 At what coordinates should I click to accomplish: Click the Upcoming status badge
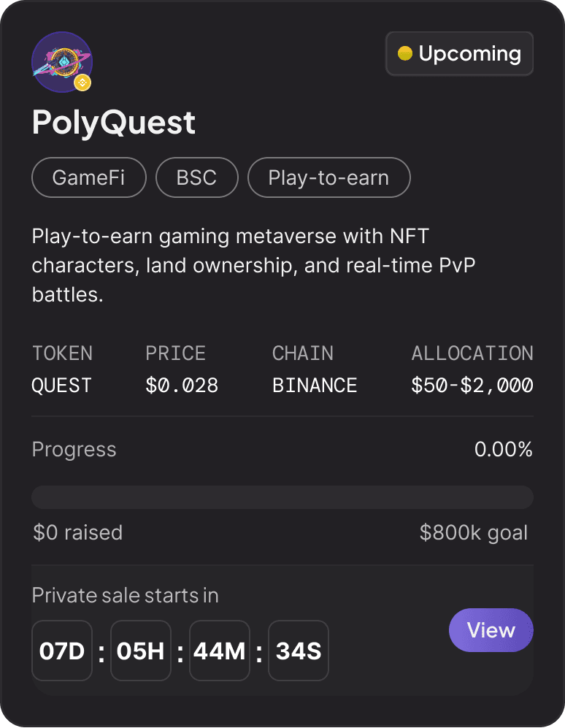point(459,53)
